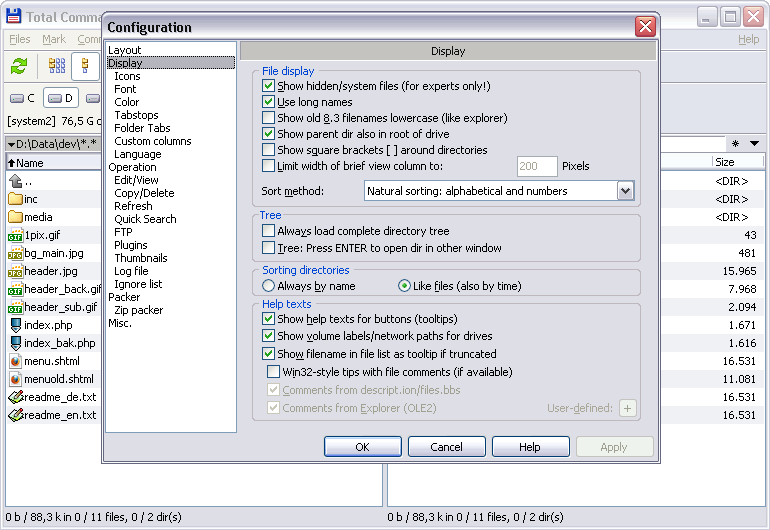Select the tree view toolbar icon
This screenshot has width=770, height=530.
tap(85, 65)
